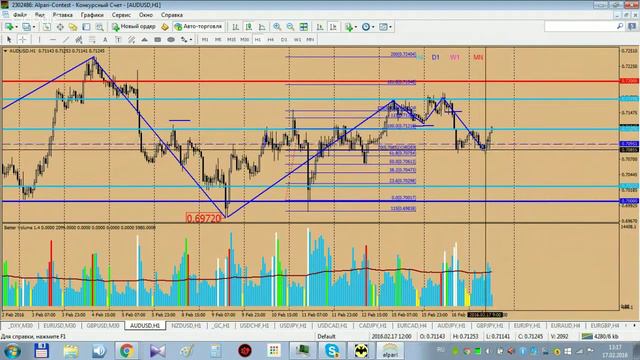The width and height of the screenshot is (640, 360).
Task: Click the D1 label on chart
Action: 436,57
